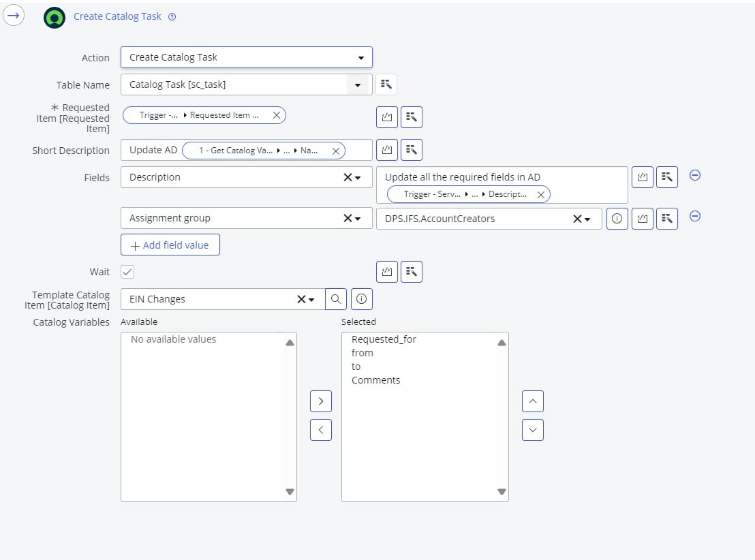Viewport: 755px width, 560px height.
Task: Open the data pill picker for Short Description
Action: [x=411, y=150]
